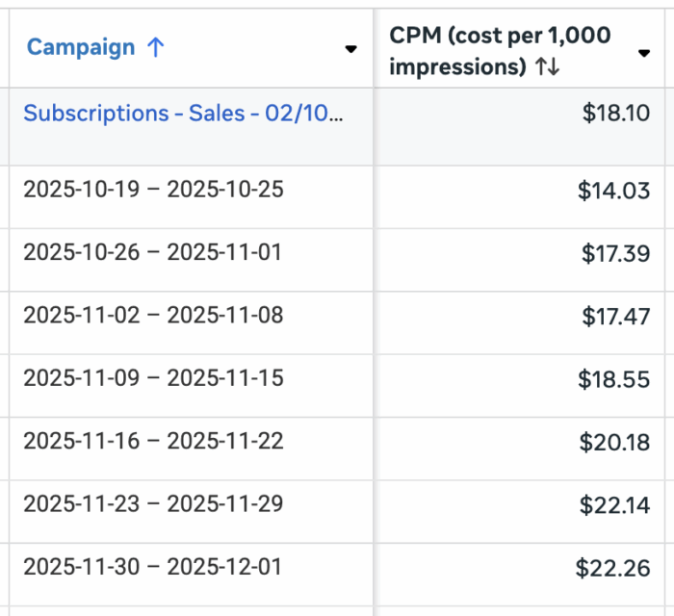Click the Campaign column header label

click(81, 48)
